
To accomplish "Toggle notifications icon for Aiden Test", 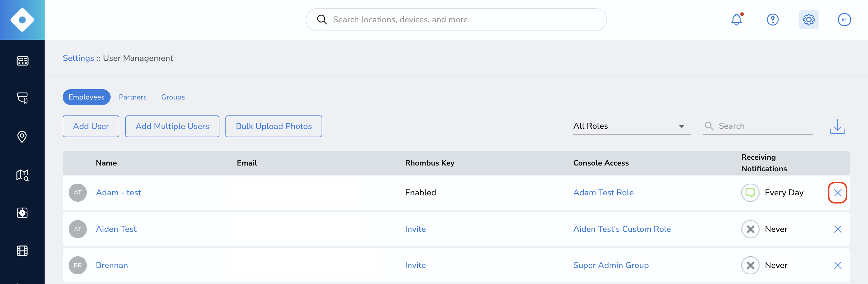I will (750, 229).
